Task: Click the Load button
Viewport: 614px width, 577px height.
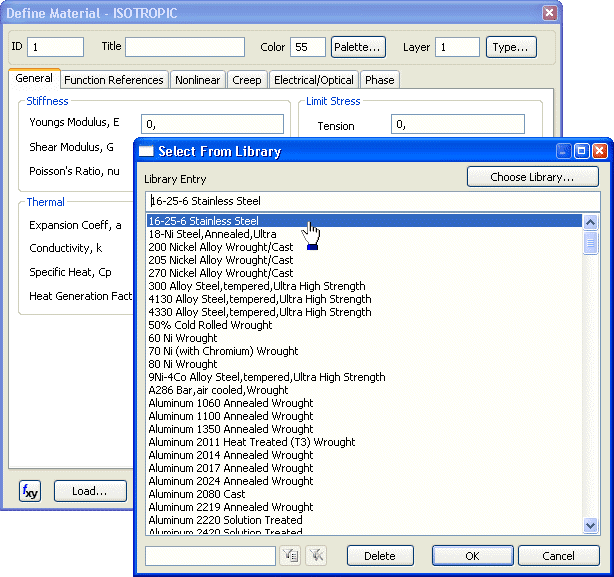Action: coord(90,491)
